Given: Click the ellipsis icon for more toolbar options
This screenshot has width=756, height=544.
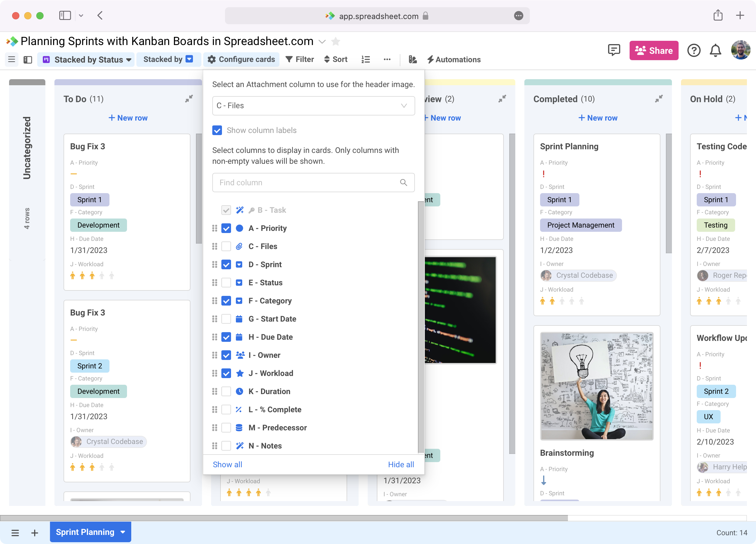Looking at the screenshot, I should coord(387,60).
